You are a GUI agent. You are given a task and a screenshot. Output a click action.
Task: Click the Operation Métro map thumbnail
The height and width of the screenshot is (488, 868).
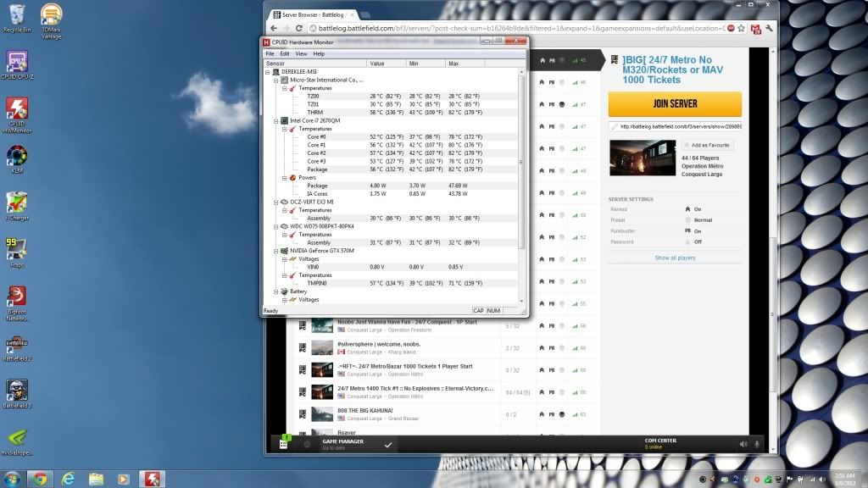pos(643,158)
